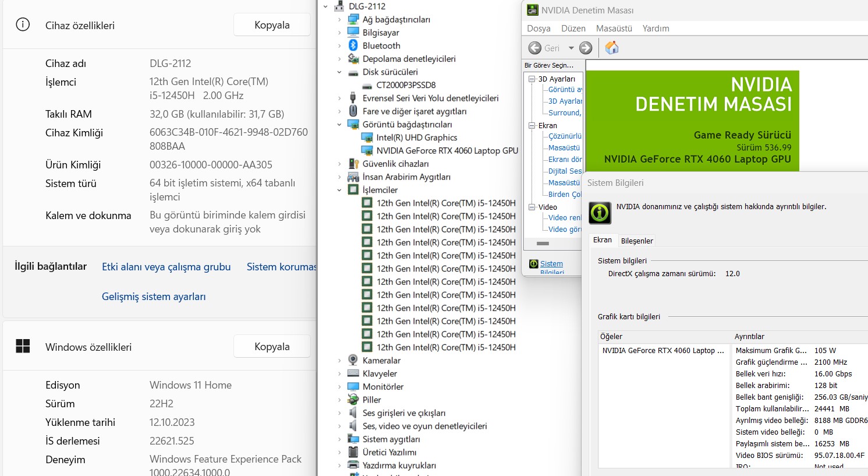Expand the Sistem aygıtları node
The image size is (868, 476).
tap(339, 439)
